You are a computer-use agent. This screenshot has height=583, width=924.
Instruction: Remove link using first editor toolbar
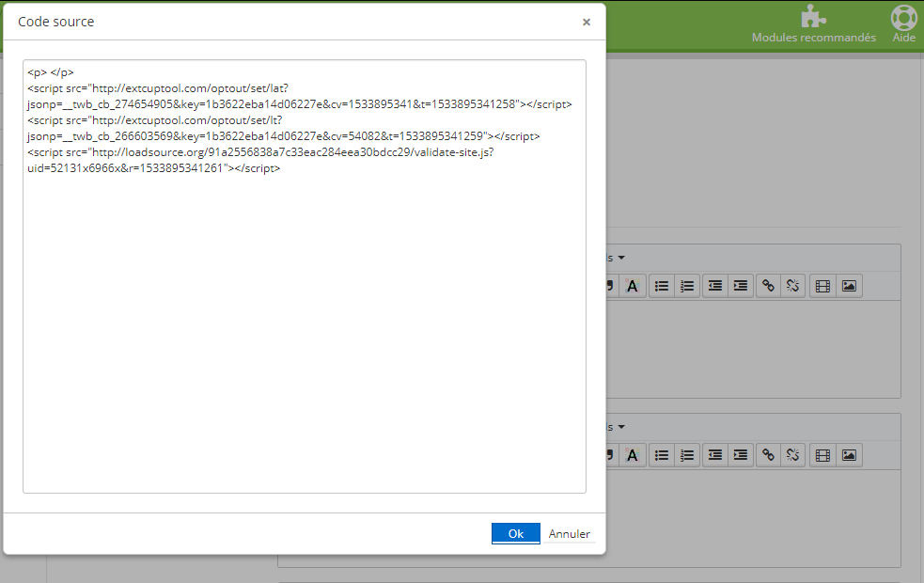793,287
